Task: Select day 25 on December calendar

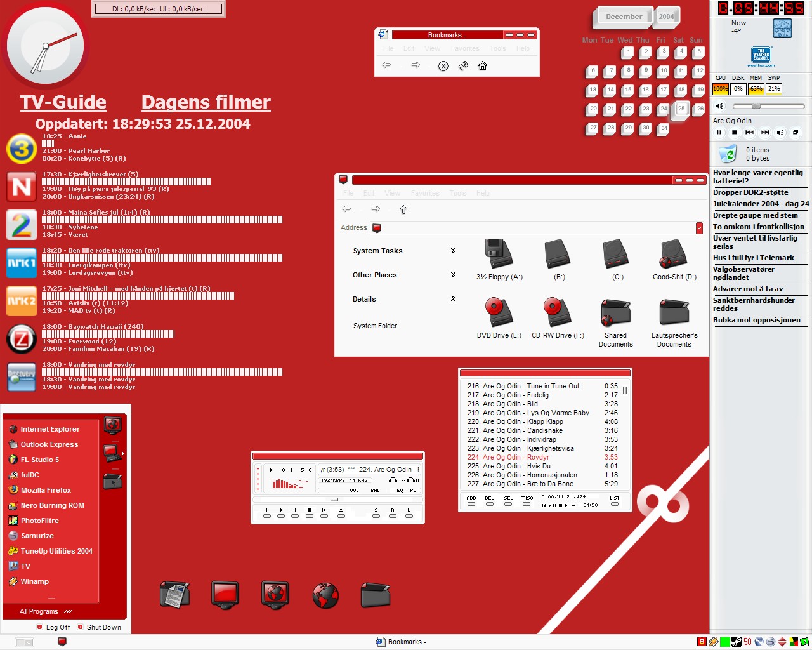Action: click(x=681, y=109)
